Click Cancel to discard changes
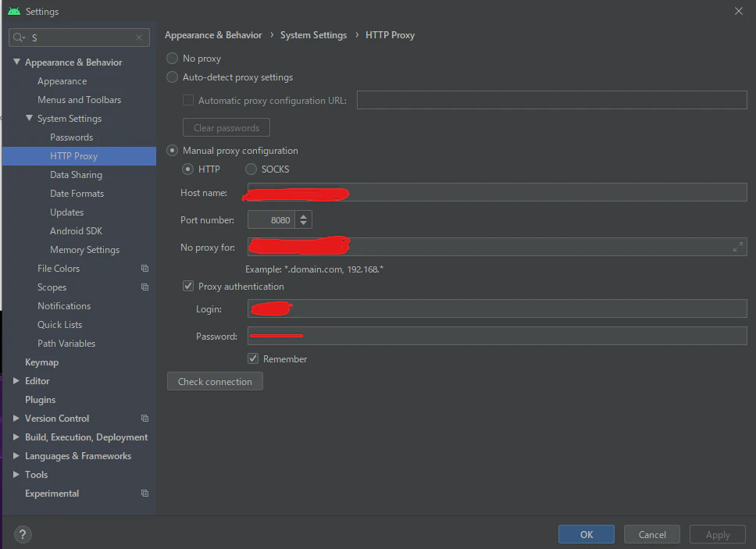The width and height of the screenshot is (756, 549). click(x=652, y=534)
